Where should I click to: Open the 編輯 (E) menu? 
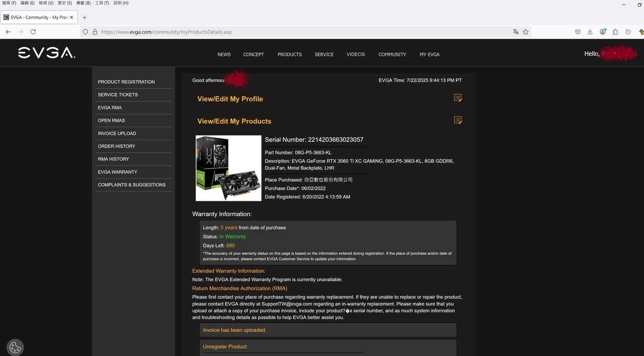click(28, 3)
